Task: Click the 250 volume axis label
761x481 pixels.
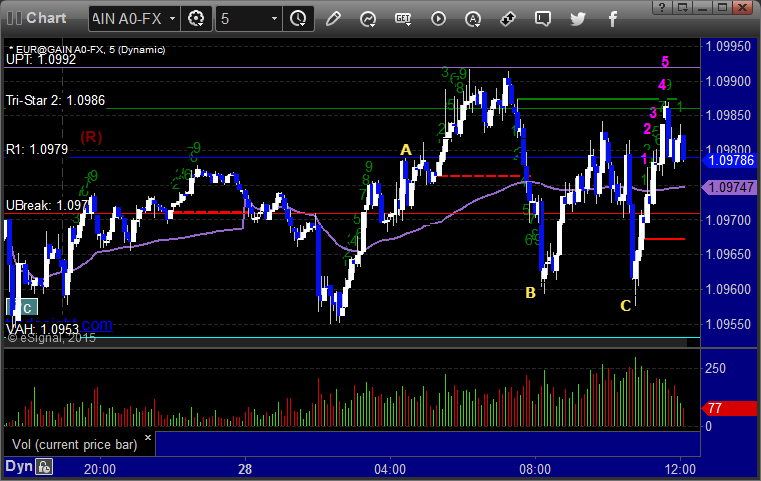Action: tap(715, 368)
